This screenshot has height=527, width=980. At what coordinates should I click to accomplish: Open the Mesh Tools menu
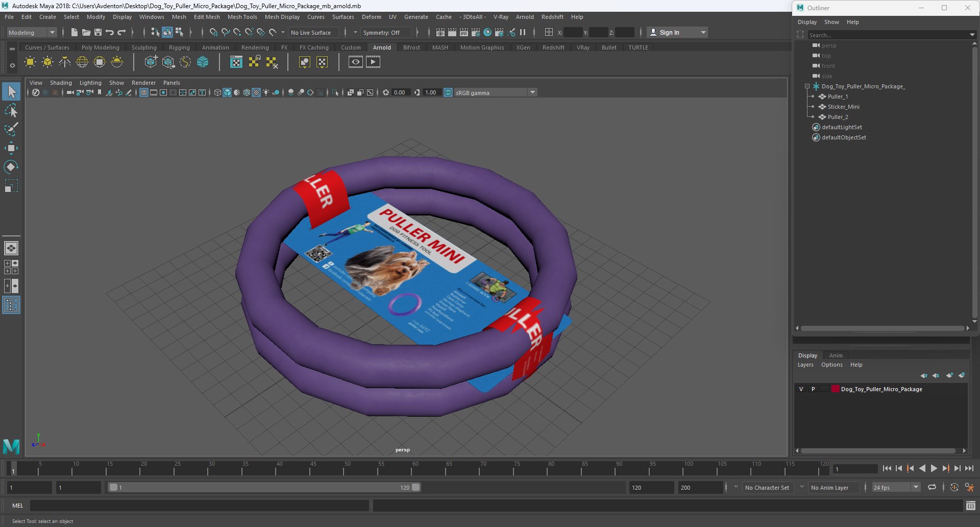click(242, 17)
